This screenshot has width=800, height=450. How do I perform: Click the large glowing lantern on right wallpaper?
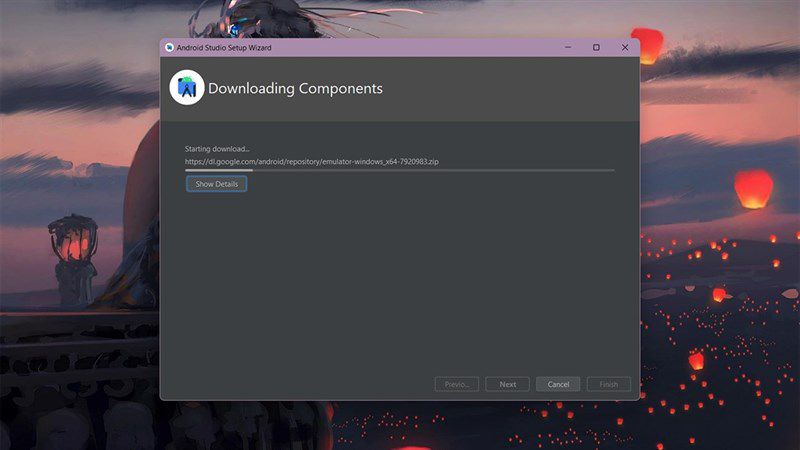[x=753, y=189]
